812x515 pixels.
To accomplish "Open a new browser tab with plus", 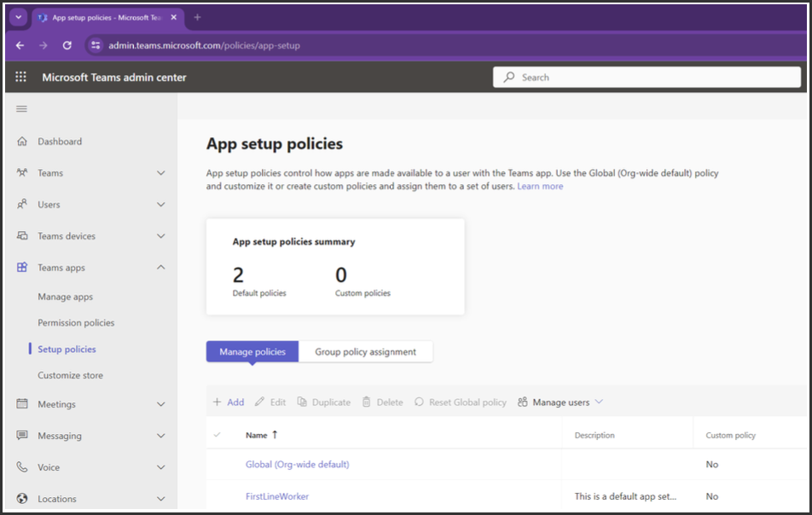I will point(197,17).
